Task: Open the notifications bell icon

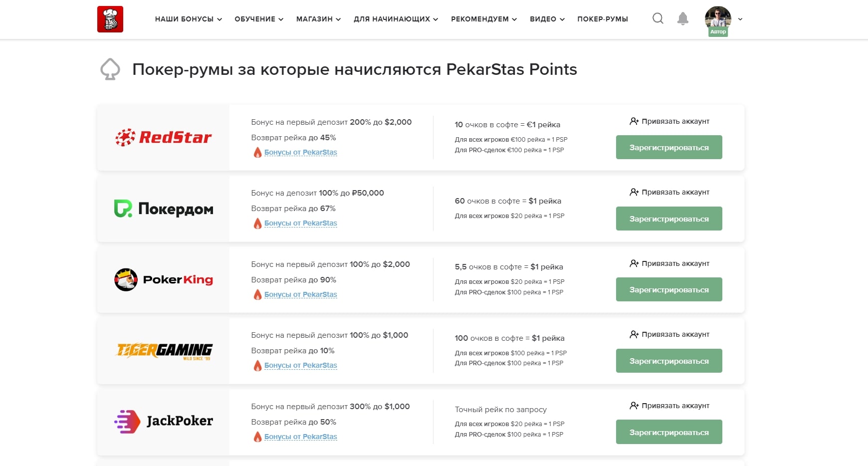Action: 683,18
